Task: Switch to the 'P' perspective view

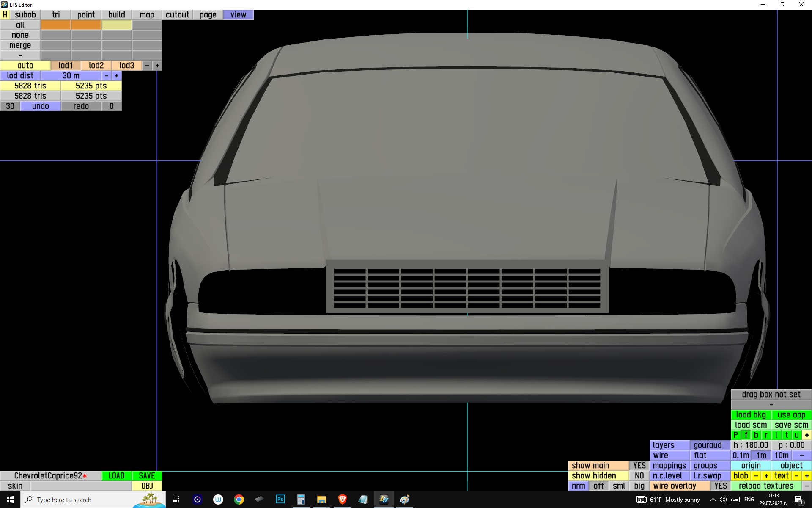Action: click(736, 435)
